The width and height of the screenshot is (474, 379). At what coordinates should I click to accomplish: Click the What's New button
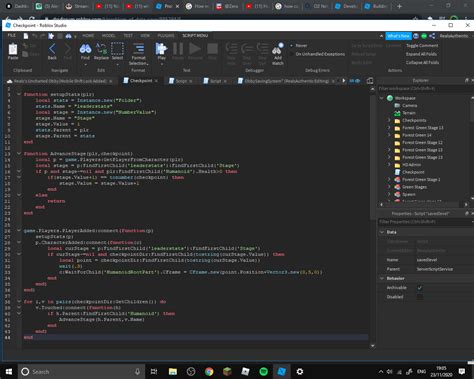[x=398, y=36]
